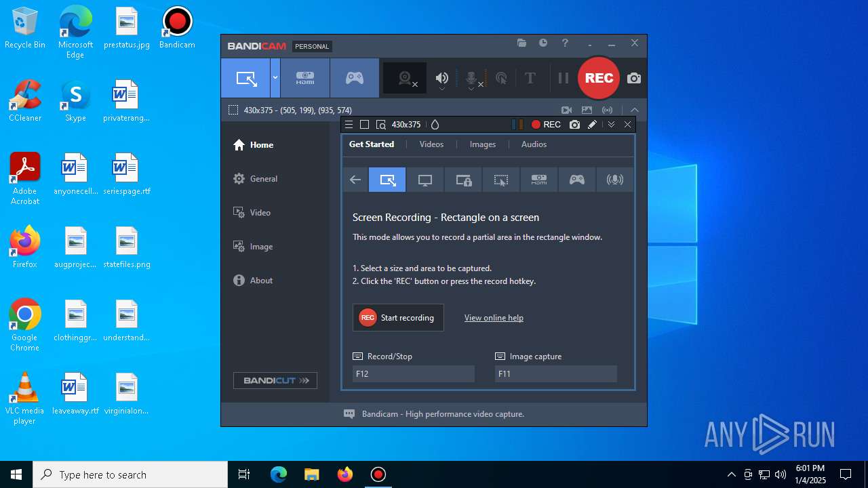
Task: Show hidden system tray icons
Action: click(x=731, y=474)
